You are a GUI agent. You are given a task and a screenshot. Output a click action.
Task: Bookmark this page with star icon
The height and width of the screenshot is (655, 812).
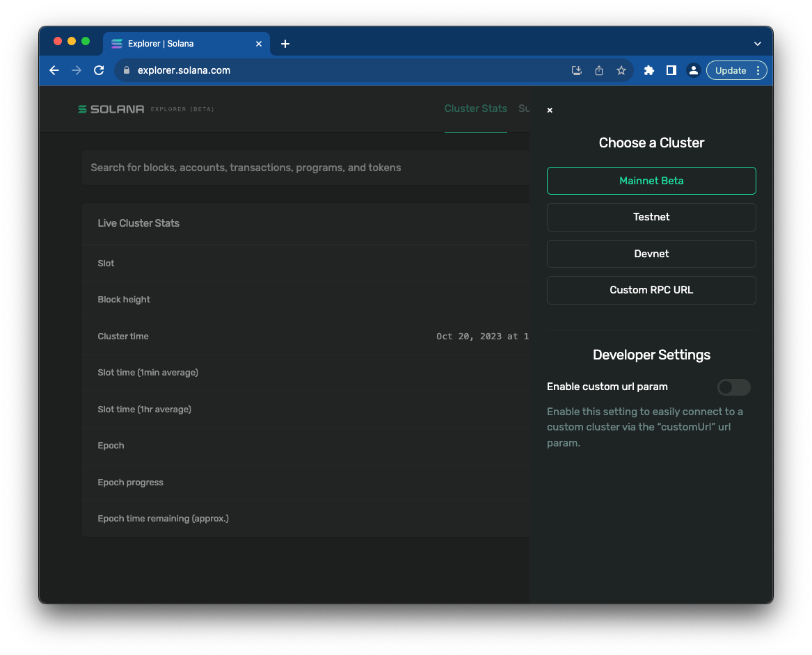click(x=621, y=70)
